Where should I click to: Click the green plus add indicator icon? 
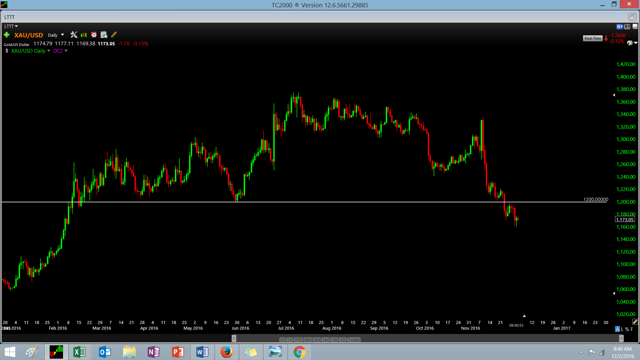7,35
